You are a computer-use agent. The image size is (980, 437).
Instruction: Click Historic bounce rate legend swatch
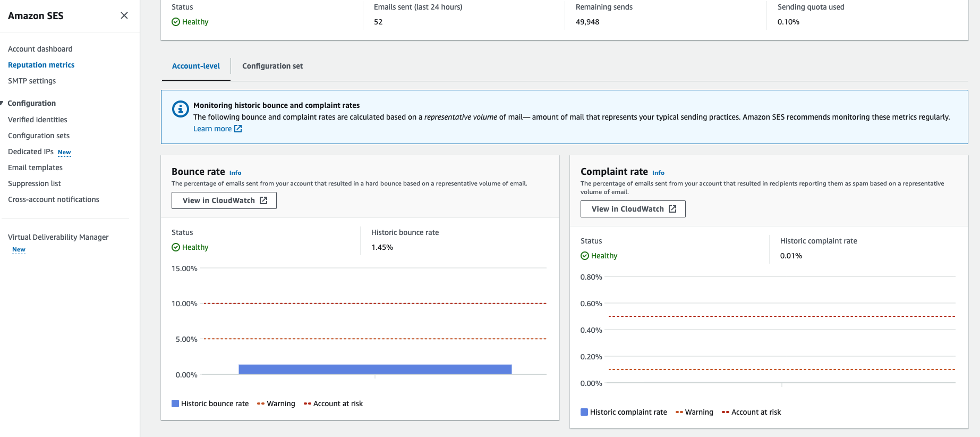click(x=175, y=404)
